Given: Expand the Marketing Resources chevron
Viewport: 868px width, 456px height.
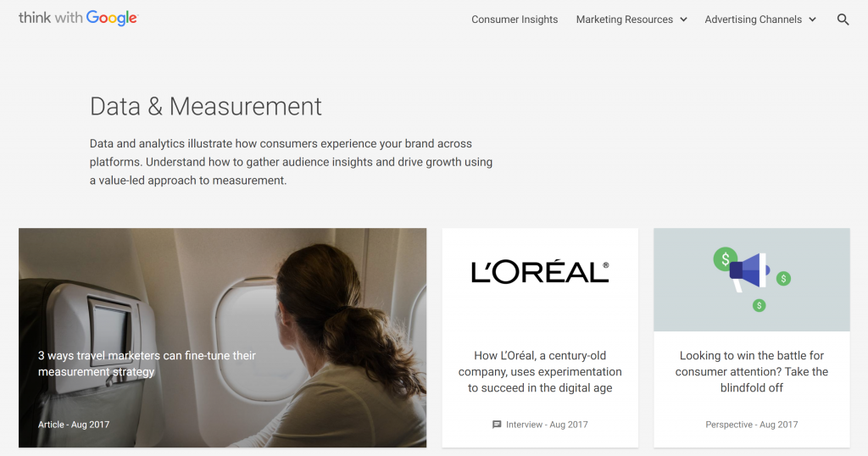Looking at the screenshot, I should pos(684,19).
